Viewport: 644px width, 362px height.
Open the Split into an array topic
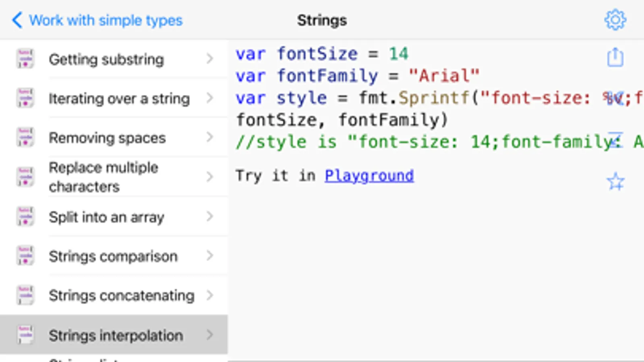pyautogui.click(x=106, y=217)
